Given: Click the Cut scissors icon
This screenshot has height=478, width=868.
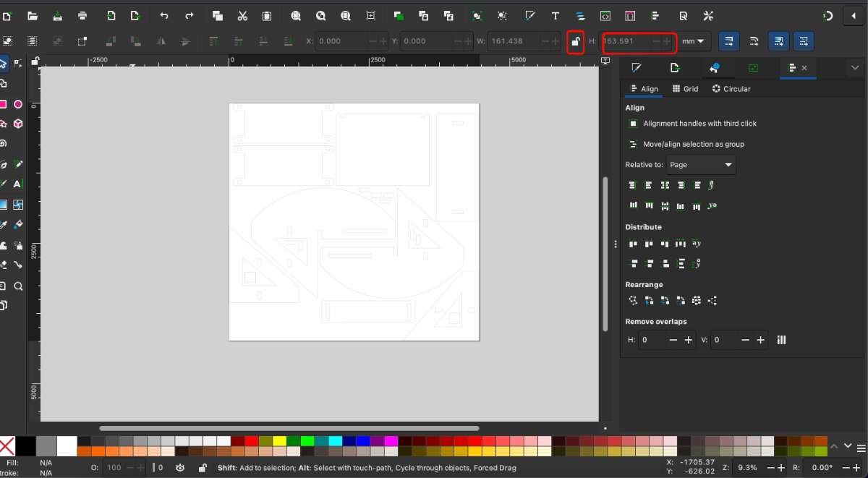Looking at the screenshot, I should (242, 16).
